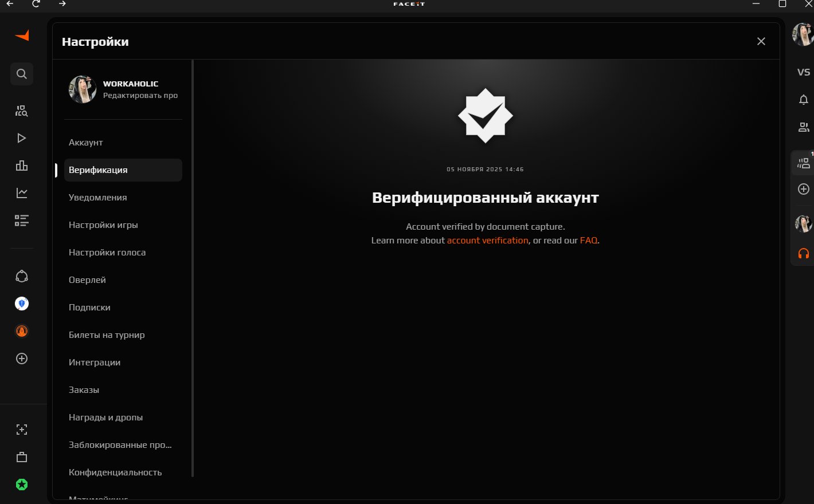Open the Настройки игры section

click(123, 225)
